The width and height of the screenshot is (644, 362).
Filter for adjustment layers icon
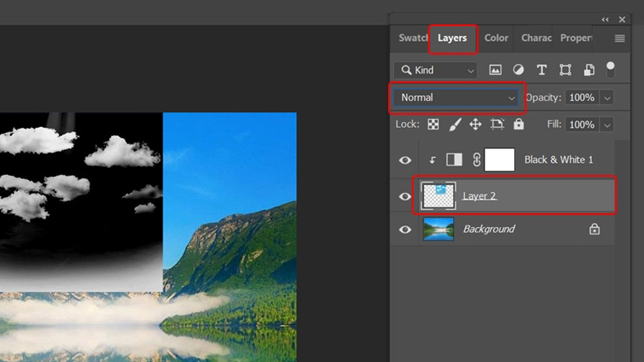(518, 70)
